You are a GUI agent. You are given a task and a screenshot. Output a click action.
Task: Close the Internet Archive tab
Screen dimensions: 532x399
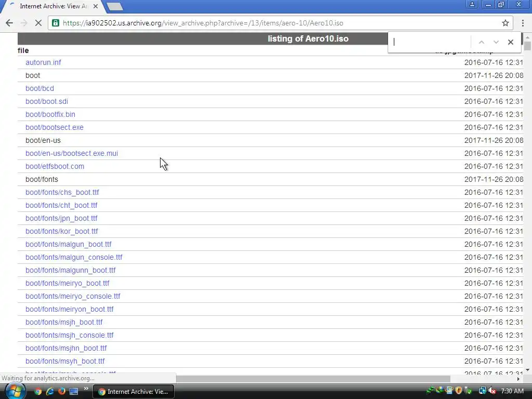(x=96, y=6)
